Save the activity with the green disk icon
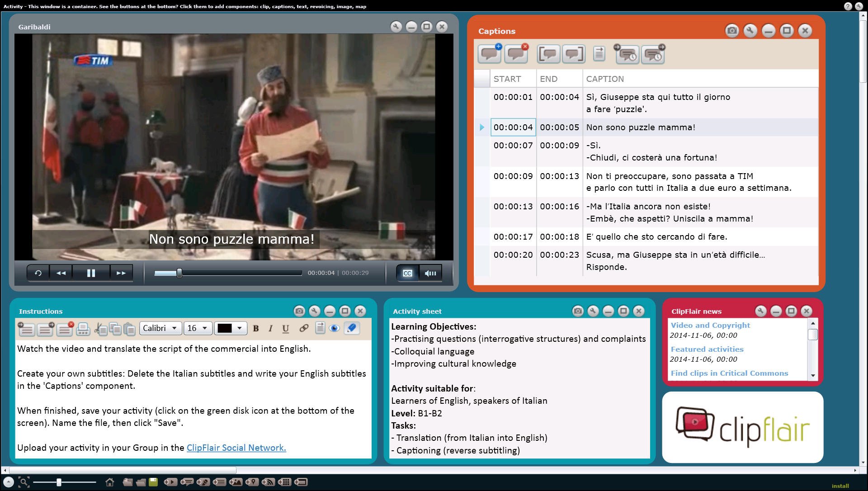Viewport: 868px width, 491px height. (153, 482)
